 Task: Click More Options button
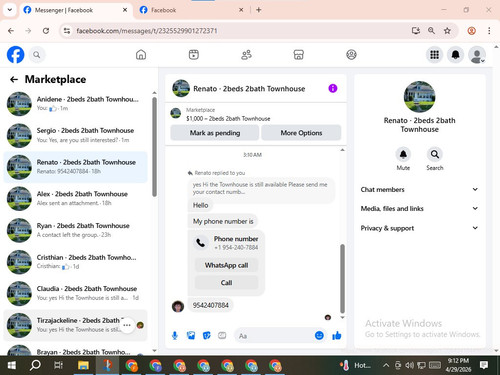click(x=301, y=133)
